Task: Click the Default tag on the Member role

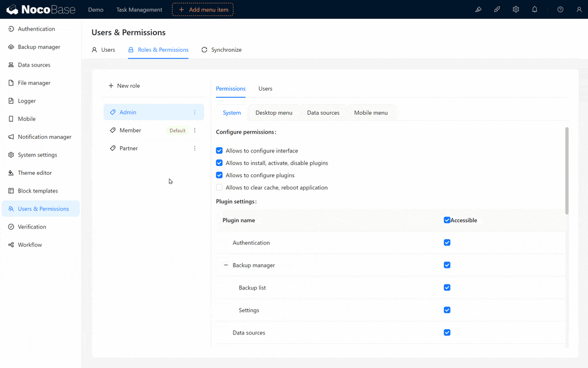Action: pos(178,131)
